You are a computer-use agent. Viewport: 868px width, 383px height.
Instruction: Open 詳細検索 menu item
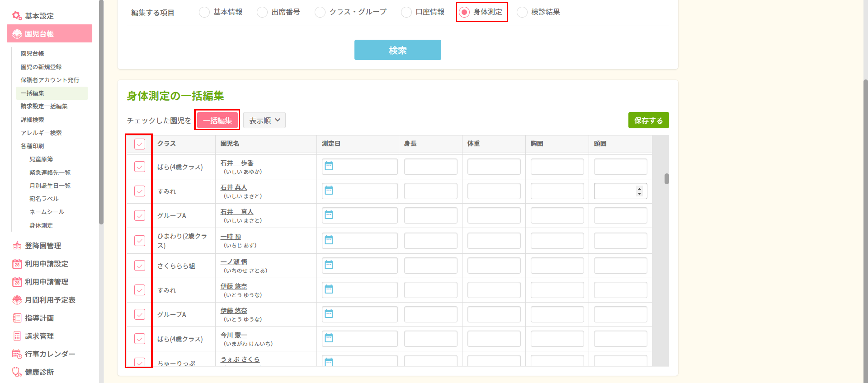pos(32,120)
